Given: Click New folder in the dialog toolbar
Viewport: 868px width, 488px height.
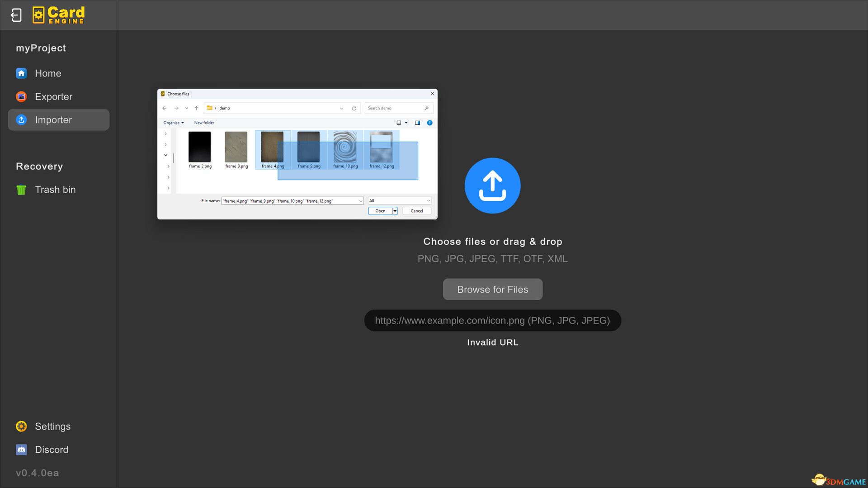Looking at the screenshot, I should 204,123.
